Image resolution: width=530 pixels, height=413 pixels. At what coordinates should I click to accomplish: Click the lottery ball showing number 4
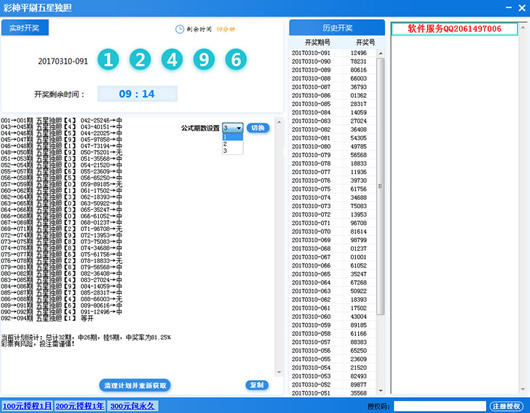click(x=172, y=59)
